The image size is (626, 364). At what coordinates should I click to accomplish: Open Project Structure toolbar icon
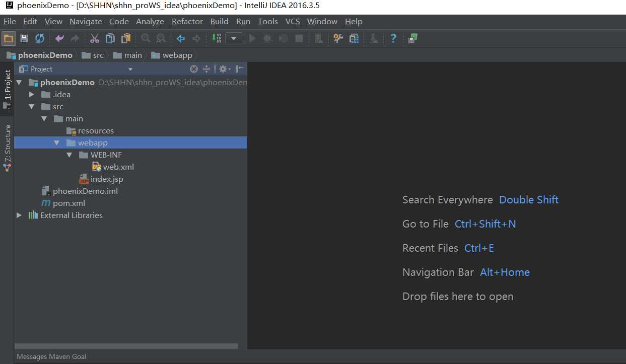click(354, 38)
